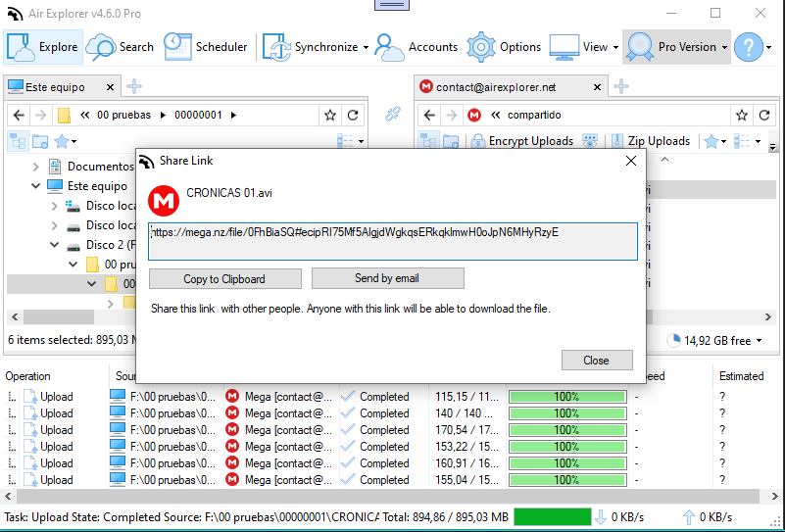This screenshot has height=532, width=785.
Task: Click the X of Share Link dialog
Action: [x=631, y=161]
